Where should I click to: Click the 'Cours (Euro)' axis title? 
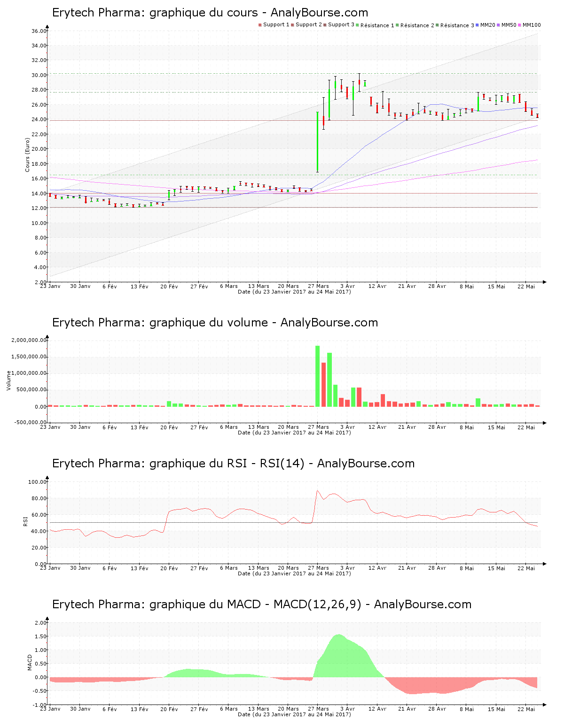(27, 155)
